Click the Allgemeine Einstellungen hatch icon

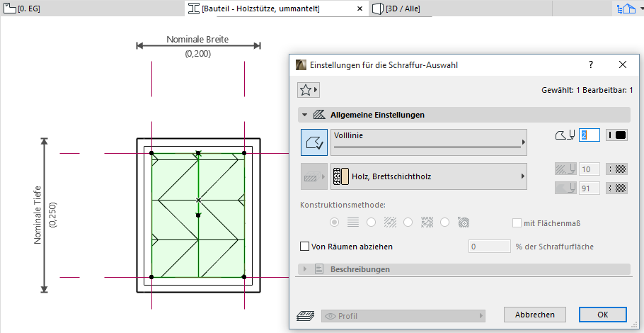(x=319, y=115)
